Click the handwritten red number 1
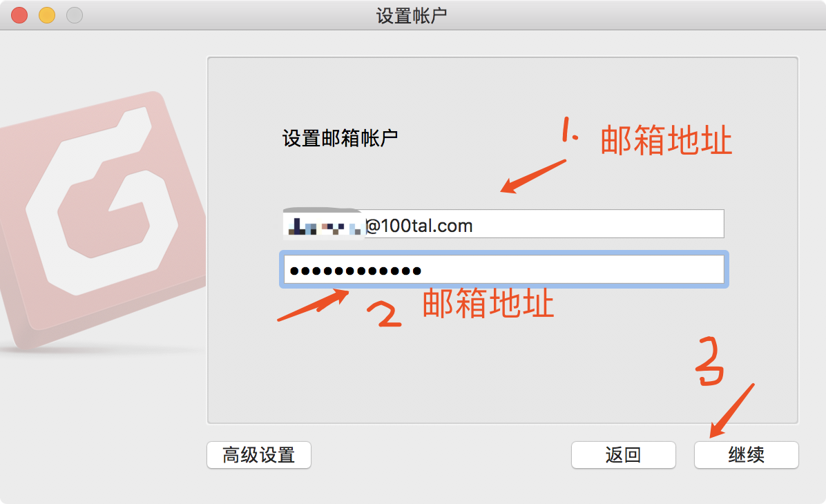The height and width of the screenshot is (504, 826). pyautogui.click(x=569, y=130)
